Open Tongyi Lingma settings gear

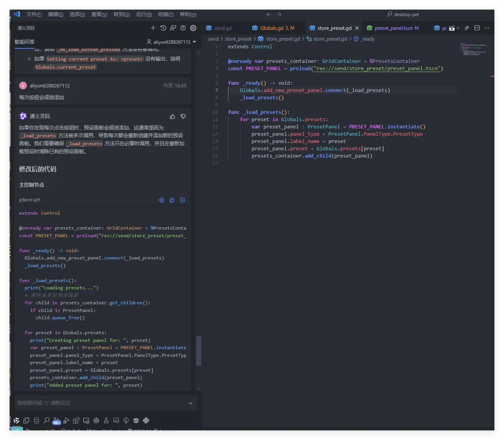pos(193,28)
